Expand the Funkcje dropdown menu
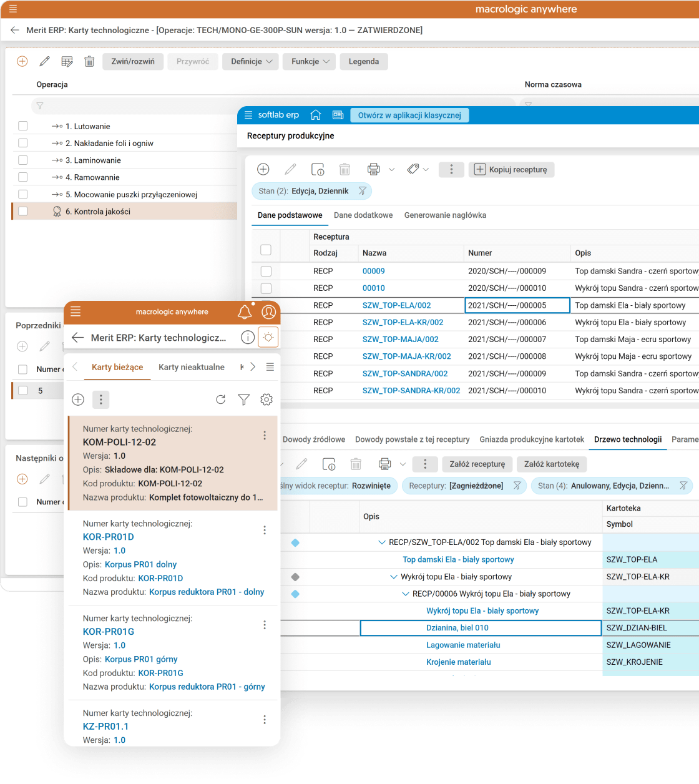The image size is (699, 784). point(310,61)
